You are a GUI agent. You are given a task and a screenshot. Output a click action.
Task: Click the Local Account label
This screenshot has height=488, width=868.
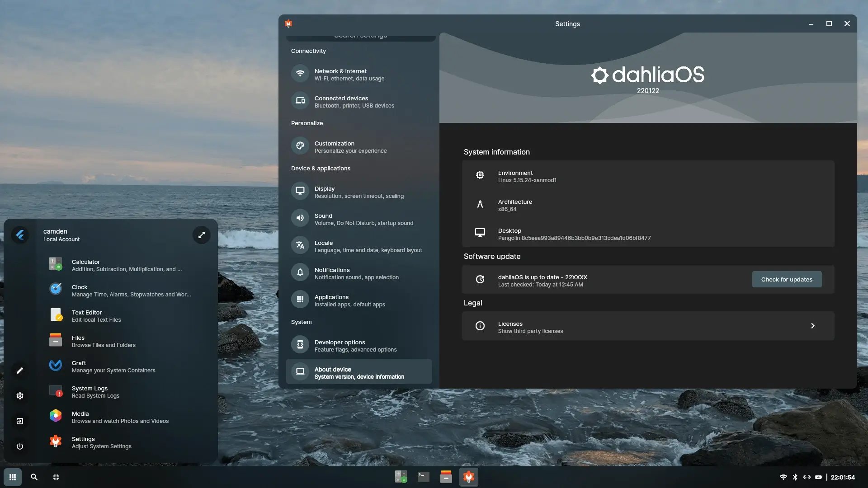61,239
